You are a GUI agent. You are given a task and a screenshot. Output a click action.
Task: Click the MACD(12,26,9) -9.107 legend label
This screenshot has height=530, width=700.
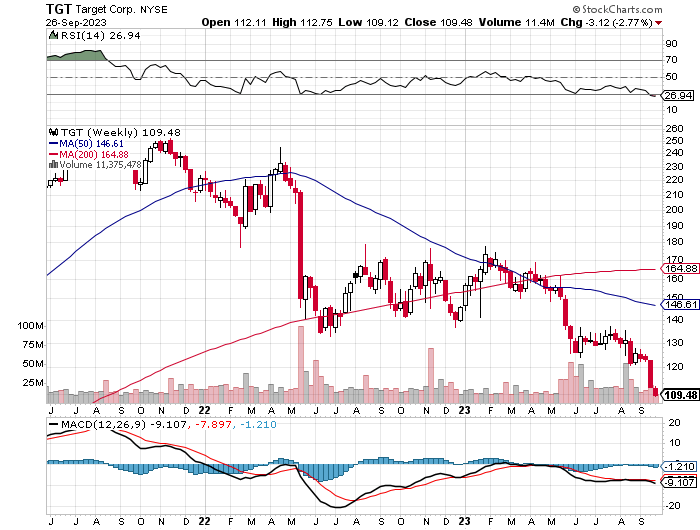124,424
